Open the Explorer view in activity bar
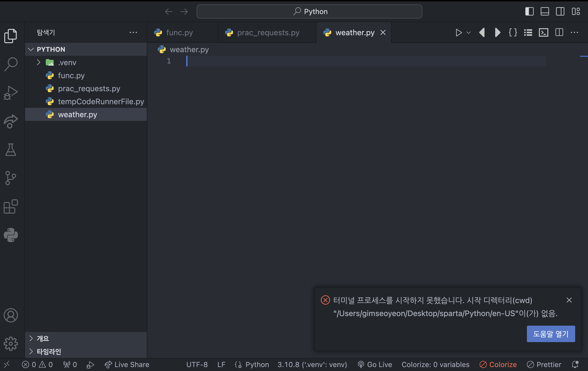Screen dimensions: 588x371 click(11, 36)
